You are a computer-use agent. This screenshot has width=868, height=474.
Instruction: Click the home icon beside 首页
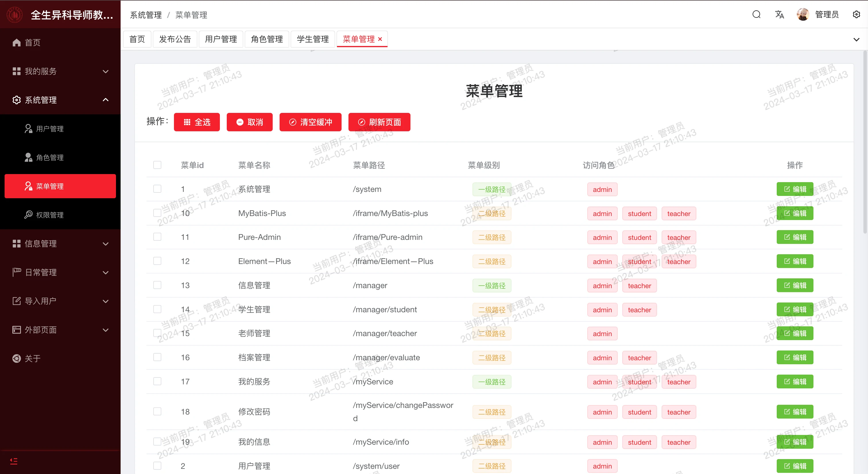click(x=17, y=43)
